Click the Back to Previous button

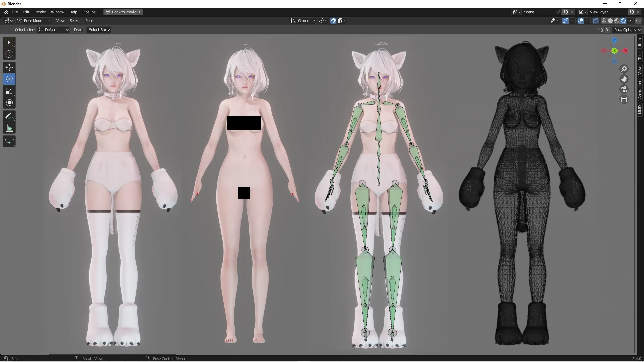pyautogui.click(x=123, y=12)
